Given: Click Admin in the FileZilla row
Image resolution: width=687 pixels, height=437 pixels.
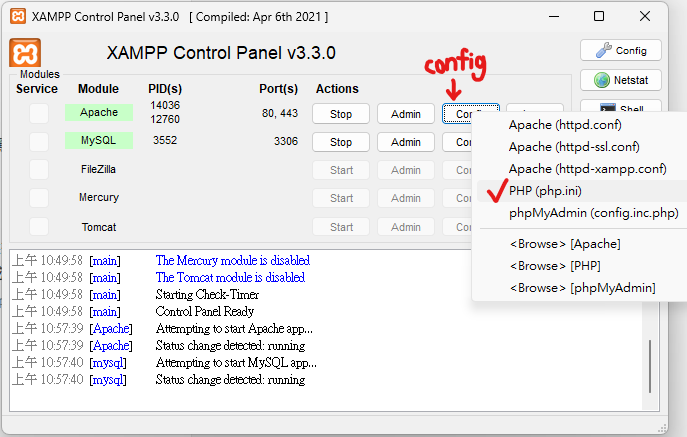Looking at the screenshot, I should pos(406,170).
